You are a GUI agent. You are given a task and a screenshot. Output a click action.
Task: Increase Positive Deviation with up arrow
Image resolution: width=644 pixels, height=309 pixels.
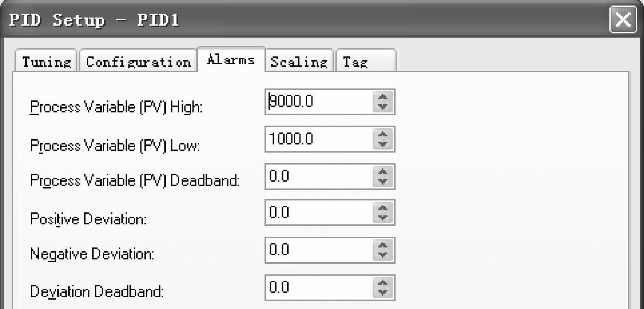pos(384,207)
